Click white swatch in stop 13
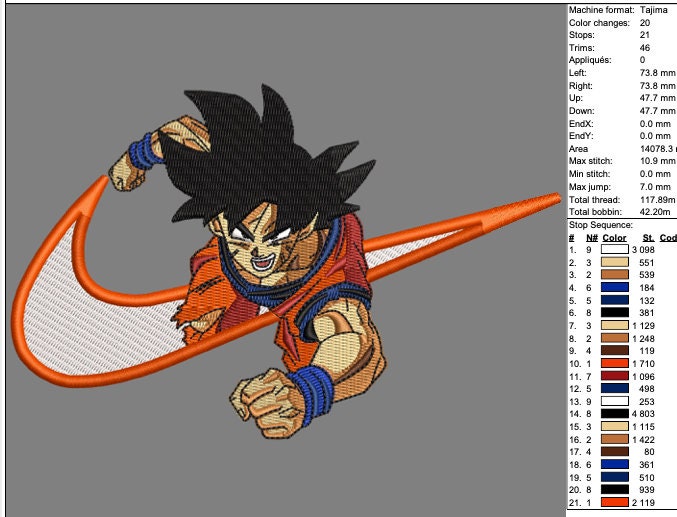The height and width of the screenshot is (517, 677). point(615,401)
